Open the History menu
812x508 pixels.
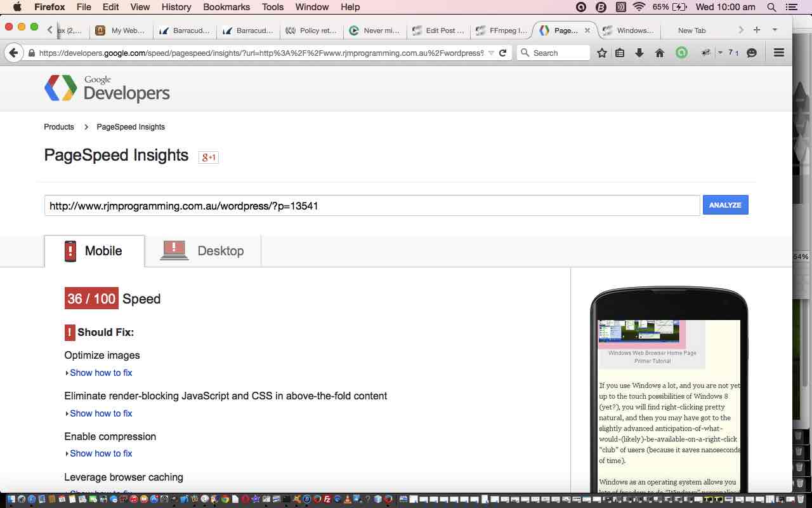(176, 7)
